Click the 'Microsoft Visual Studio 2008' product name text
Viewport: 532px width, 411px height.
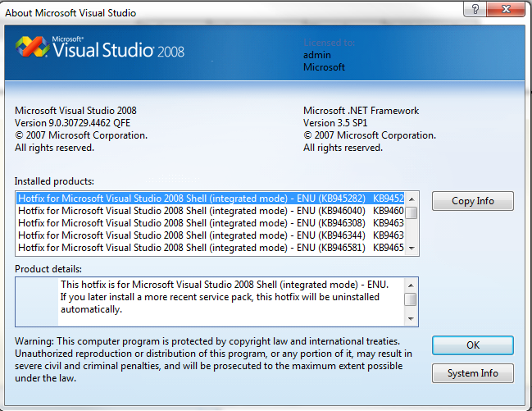tap(75, 111)
